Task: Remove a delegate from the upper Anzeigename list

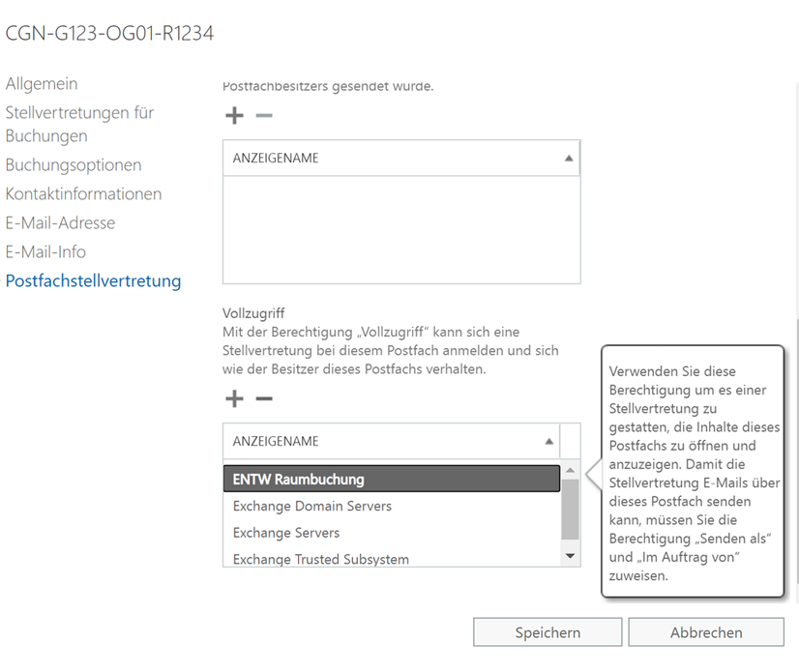Action: coord(264,116)
